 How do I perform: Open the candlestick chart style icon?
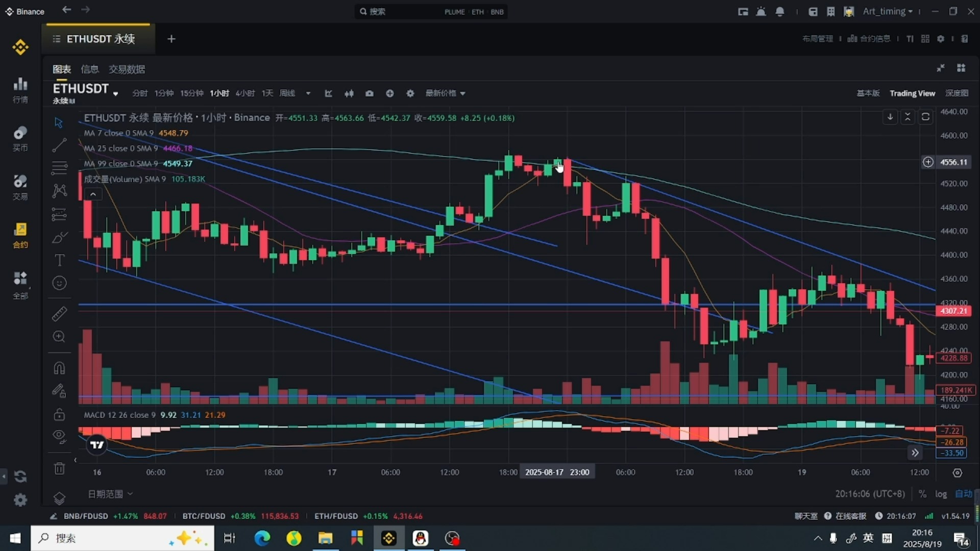349,93
